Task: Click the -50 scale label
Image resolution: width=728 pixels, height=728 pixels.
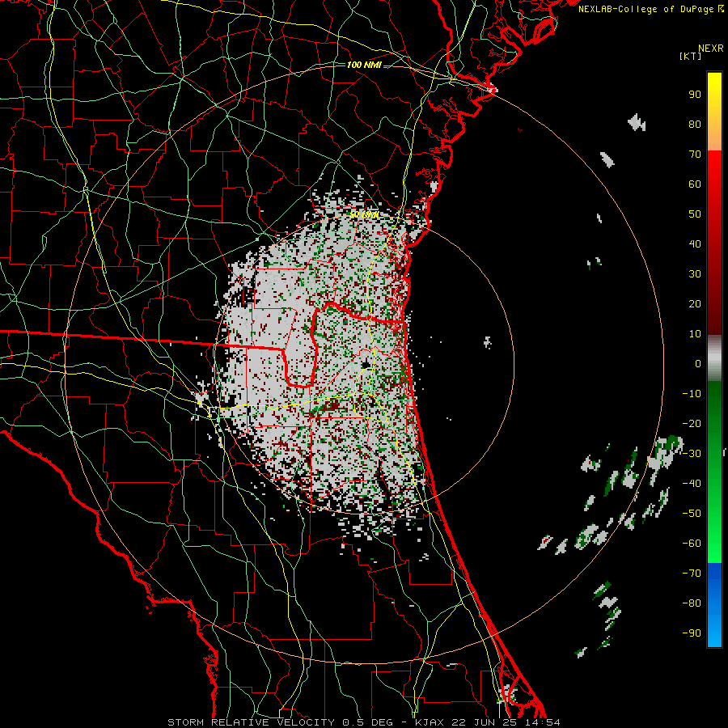Action: [692, 514]
